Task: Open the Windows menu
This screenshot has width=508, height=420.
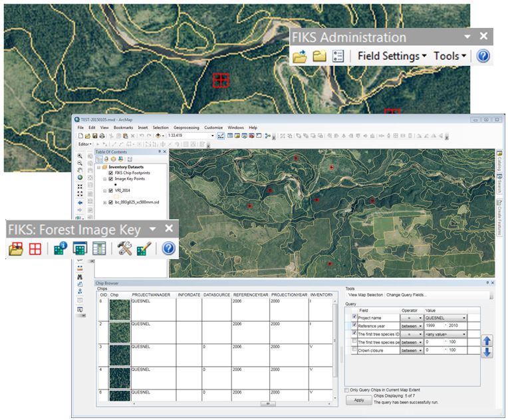Action: click(235, 128)
